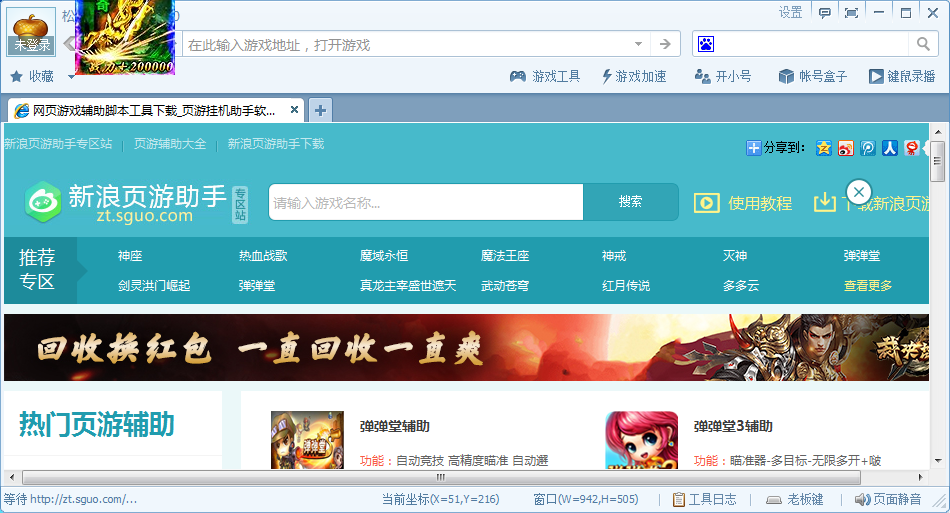Share page to Sina Weibo
Screen dimensions: 950x513
tap(846, 148)
